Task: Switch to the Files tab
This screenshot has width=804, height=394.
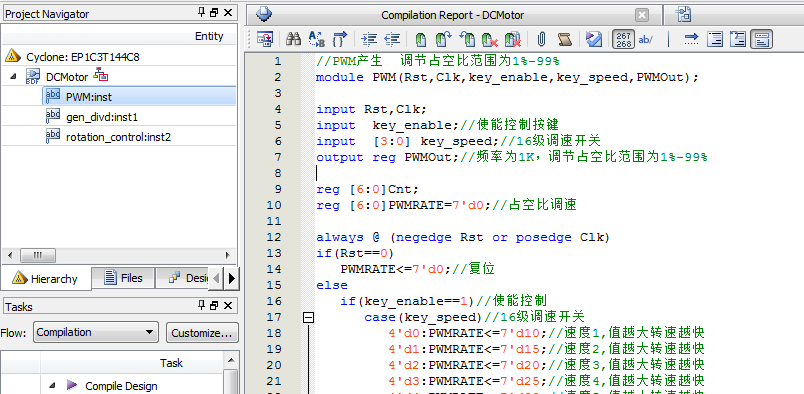Action: 124,278
